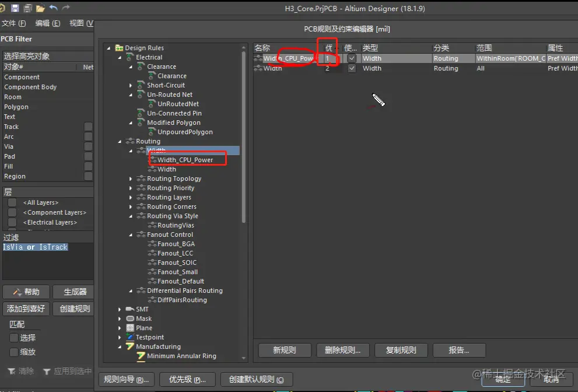Click the 优先级 (P) priorities button

(x=187, y=379)
